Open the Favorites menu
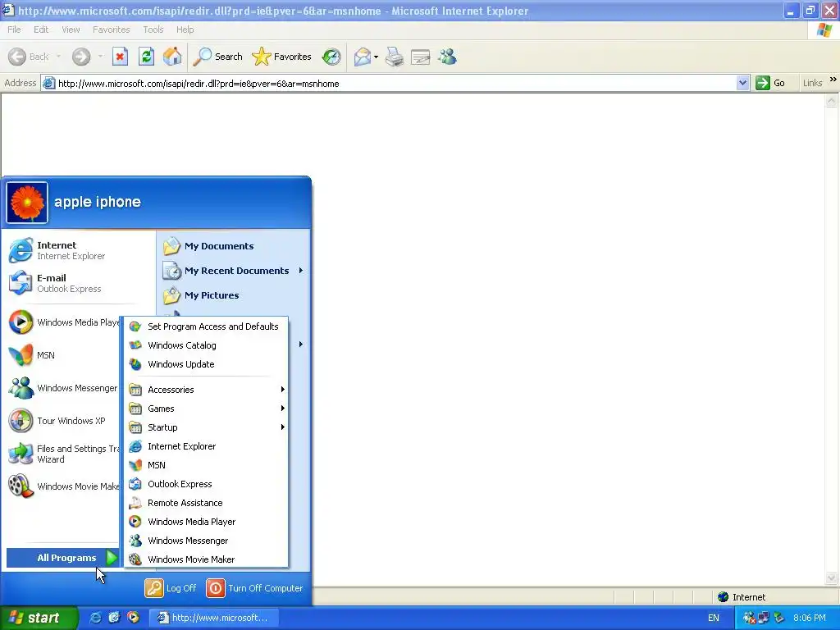840x630 pixels. (112, 30)
